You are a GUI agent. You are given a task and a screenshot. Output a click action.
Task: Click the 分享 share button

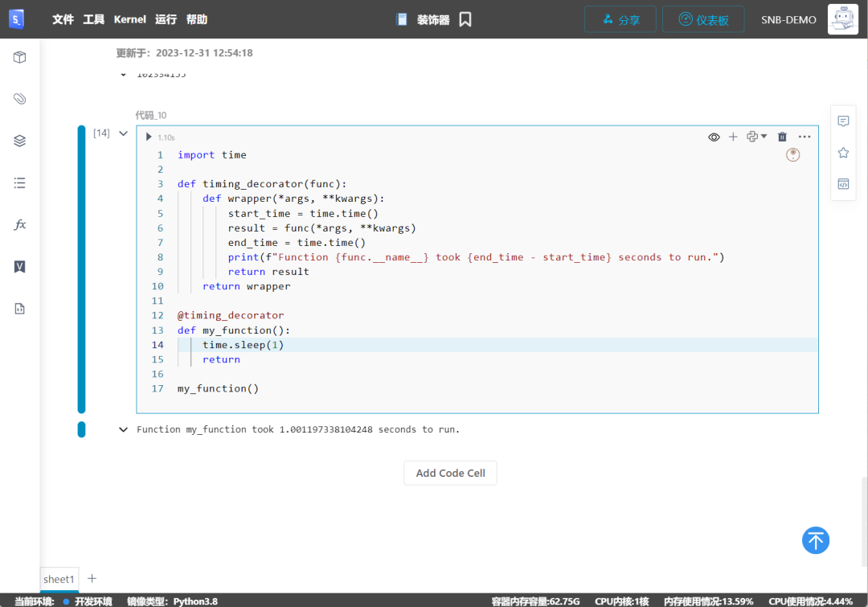click(x=620, y=19)
